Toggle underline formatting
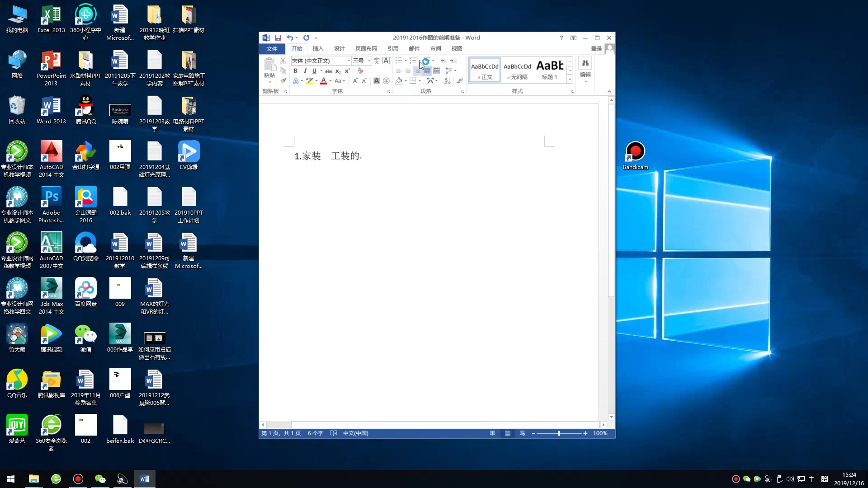This screenshot has width=868, height=488. [x=314, y=71]
